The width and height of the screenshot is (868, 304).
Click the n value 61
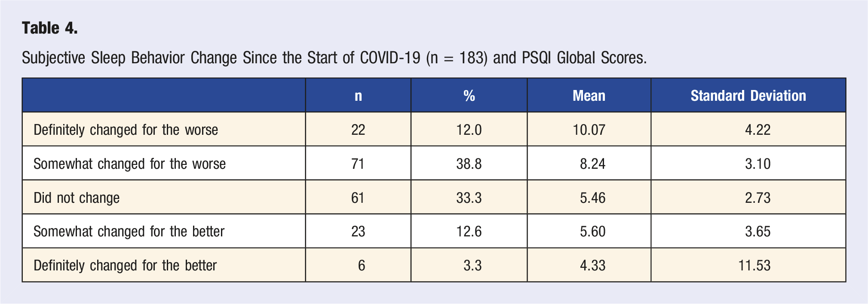click(x=358, y=198)
